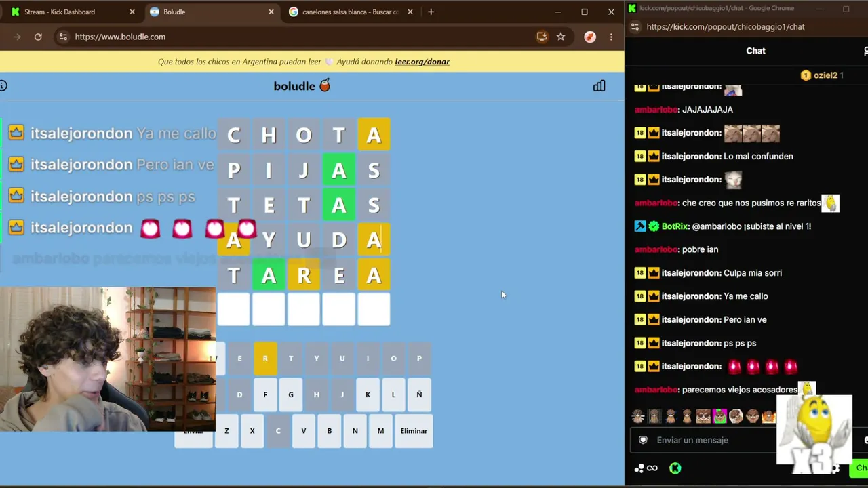Click install app icon in address bar

click(542, 37)
